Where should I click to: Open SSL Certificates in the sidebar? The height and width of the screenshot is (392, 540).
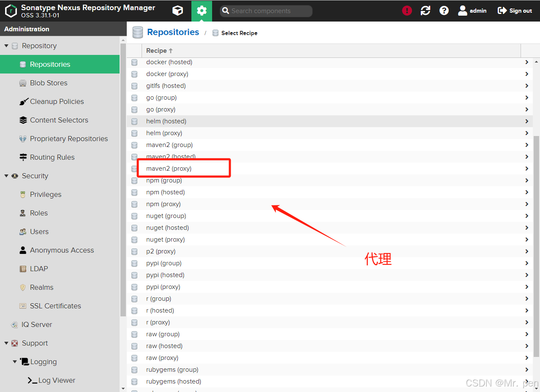(x=60, y=306)
